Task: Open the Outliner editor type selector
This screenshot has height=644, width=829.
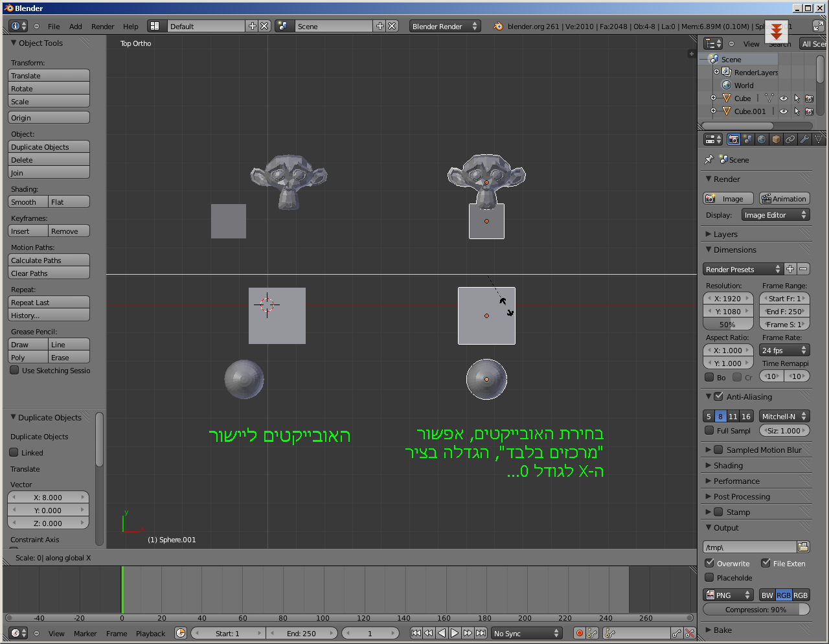Action: click(713, 43)
